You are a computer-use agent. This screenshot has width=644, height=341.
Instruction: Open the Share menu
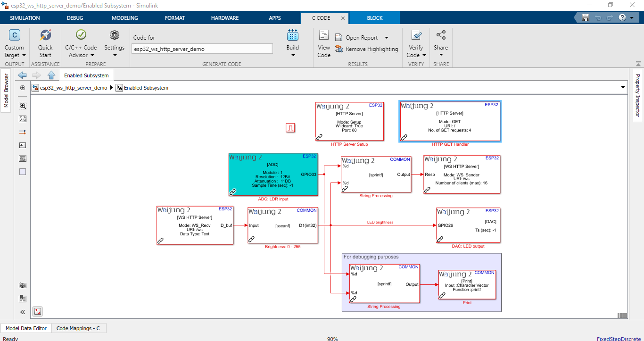tap(441, 43)
